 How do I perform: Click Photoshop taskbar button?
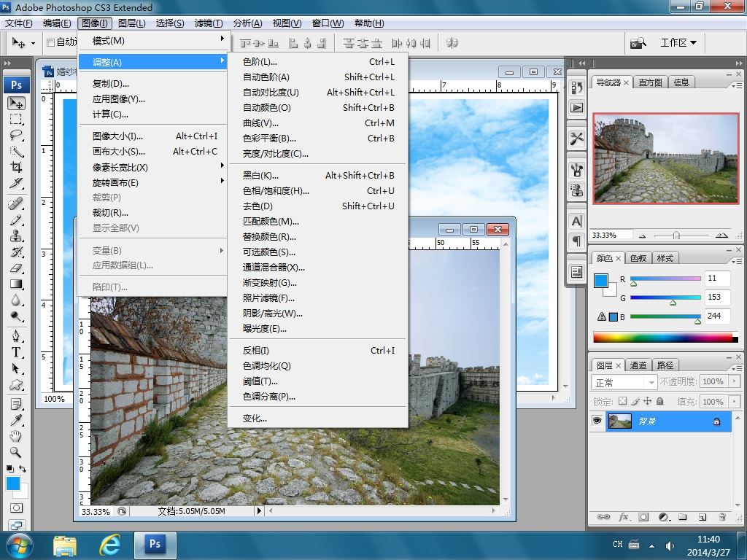155,545
